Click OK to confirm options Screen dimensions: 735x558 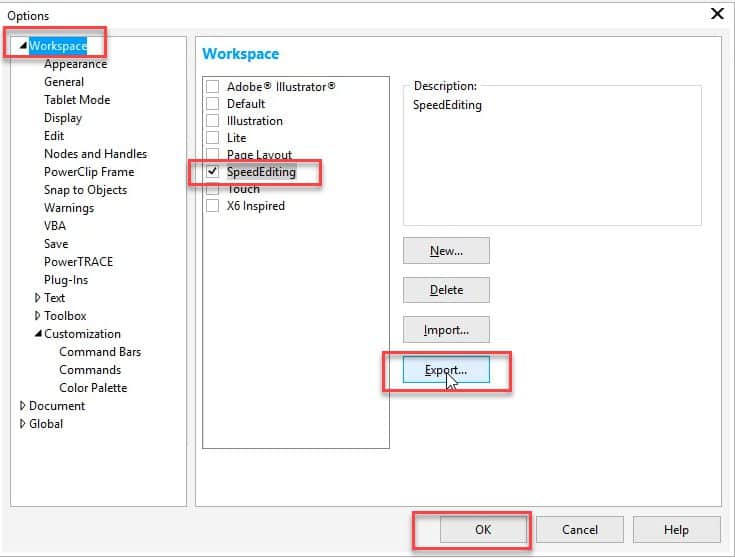point(483,530)
